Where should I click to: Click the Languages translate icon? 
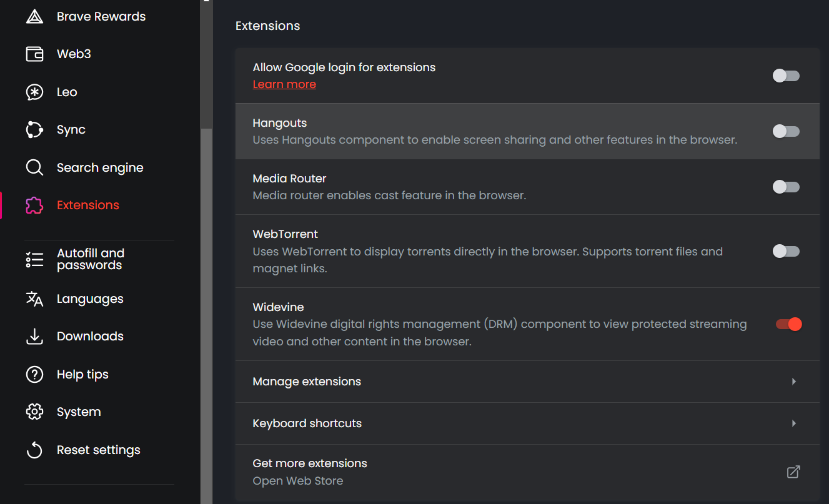[34, 299]
